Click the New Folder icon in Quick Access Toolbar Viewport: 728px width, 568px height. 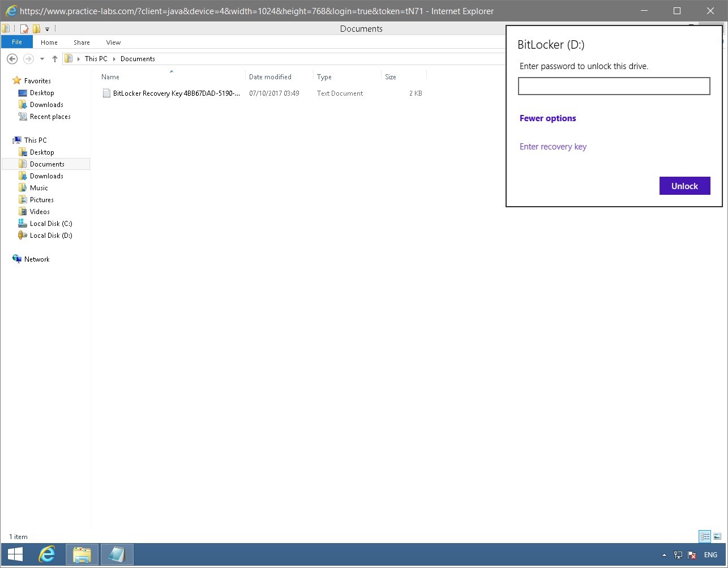[x=36, y=28]
